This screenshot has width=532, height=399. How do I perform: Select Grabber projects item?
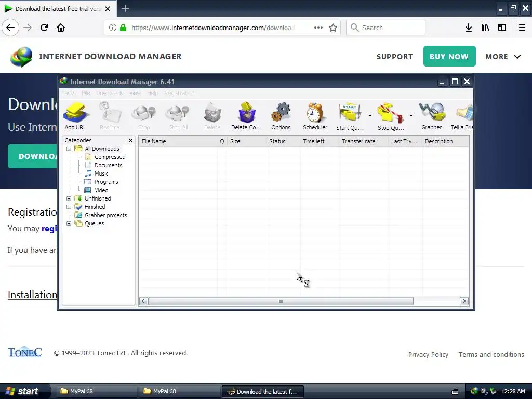pos(105,215)
